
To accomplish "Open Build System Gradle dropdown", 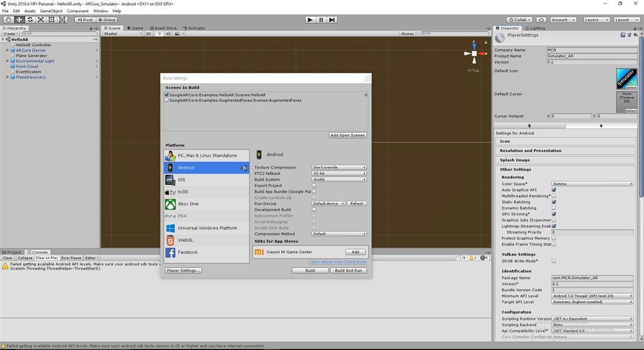I will point(339,179).
